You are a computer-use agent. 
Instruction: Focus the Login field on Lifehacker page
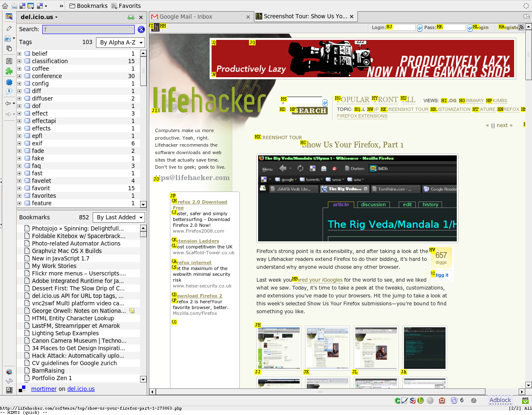(401, 27)
